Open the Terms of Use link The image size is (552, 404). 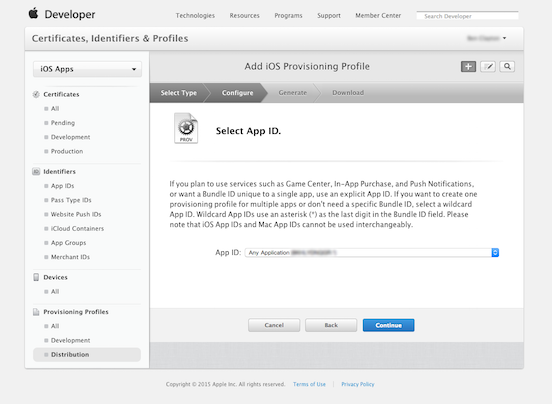309,384
